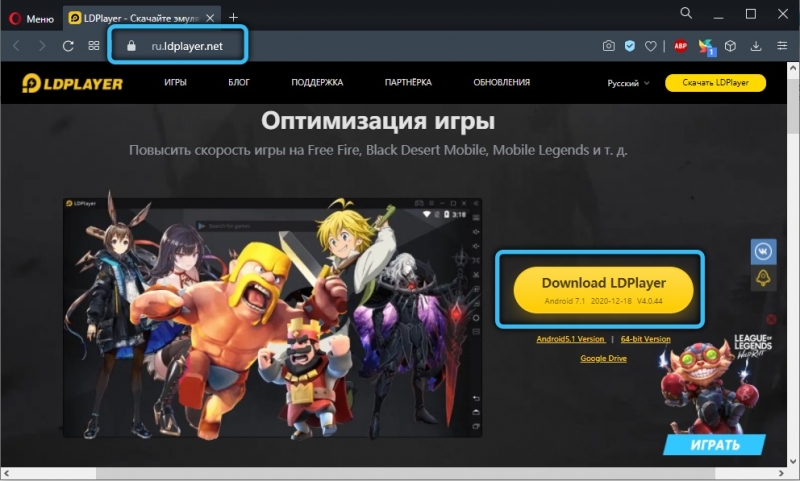Screen dimensions: 800x481
Task: Click the vertical scrollbar thumb
Action: click(x=793, y=106)
